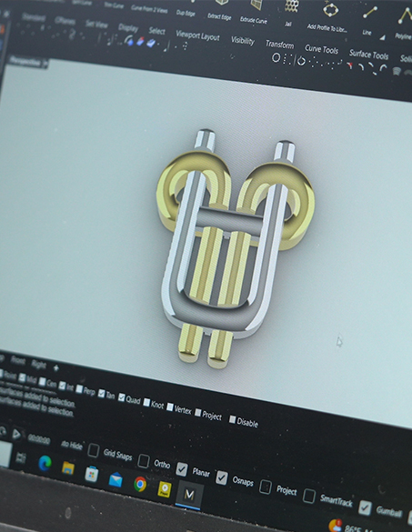
Task: Toggle the Gumball checkbox
Action: [366, 507]
